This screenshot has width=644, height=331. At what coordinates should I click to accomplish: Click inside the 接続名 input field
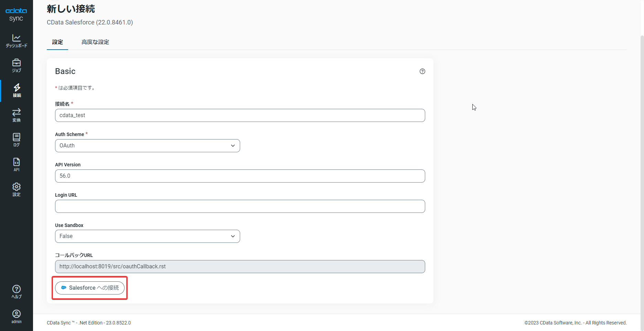point(240,115)
